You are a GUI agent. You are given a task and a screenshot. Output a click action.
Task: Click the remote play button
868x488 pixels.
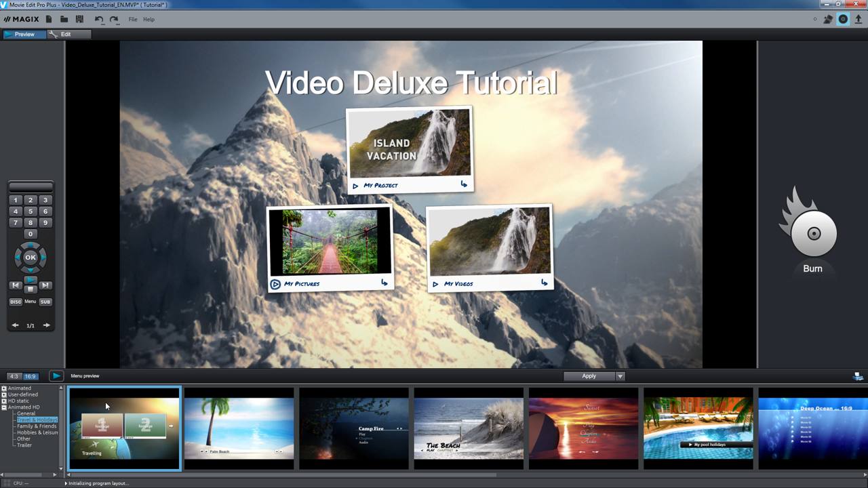pos(31,281)
